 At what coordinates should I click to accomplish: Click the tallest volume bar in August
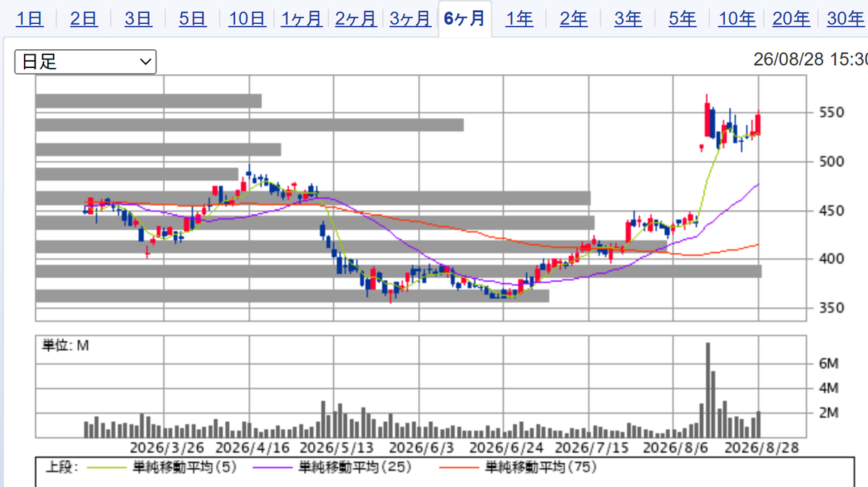pyautogui.click(x=707, y=390)
